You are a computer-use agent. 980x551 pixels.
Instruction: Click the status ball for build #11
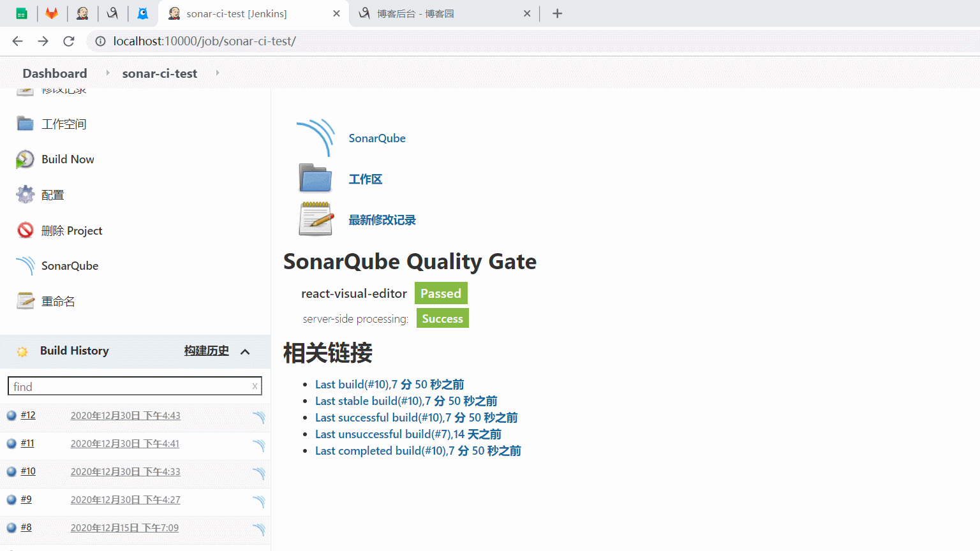11,444
